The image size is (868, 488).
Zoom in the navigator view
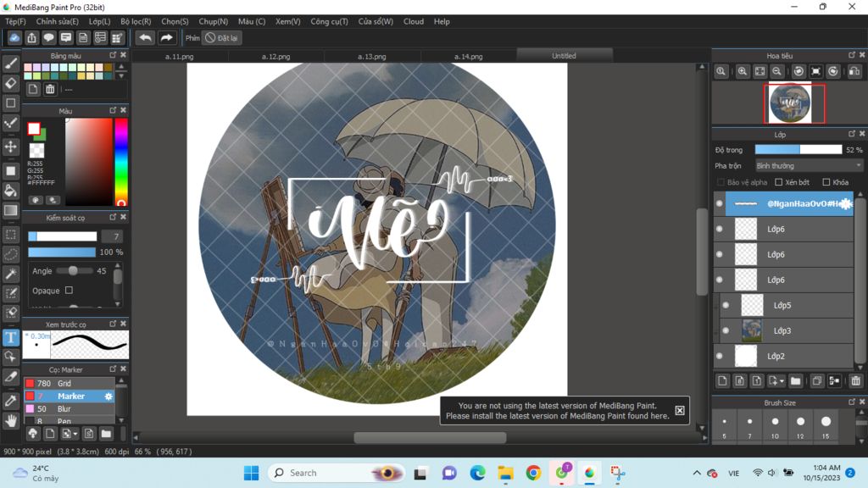[742, 71]
